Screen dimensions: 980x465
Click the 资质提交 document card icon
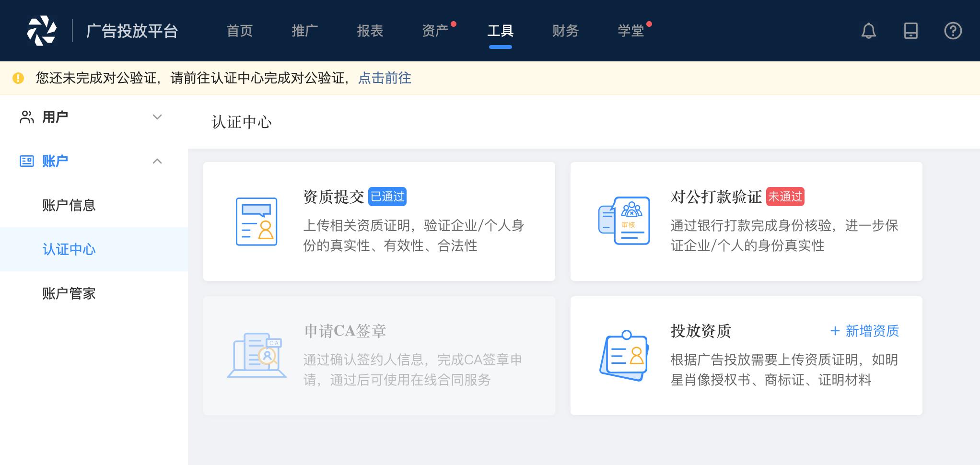coord(256,221)
